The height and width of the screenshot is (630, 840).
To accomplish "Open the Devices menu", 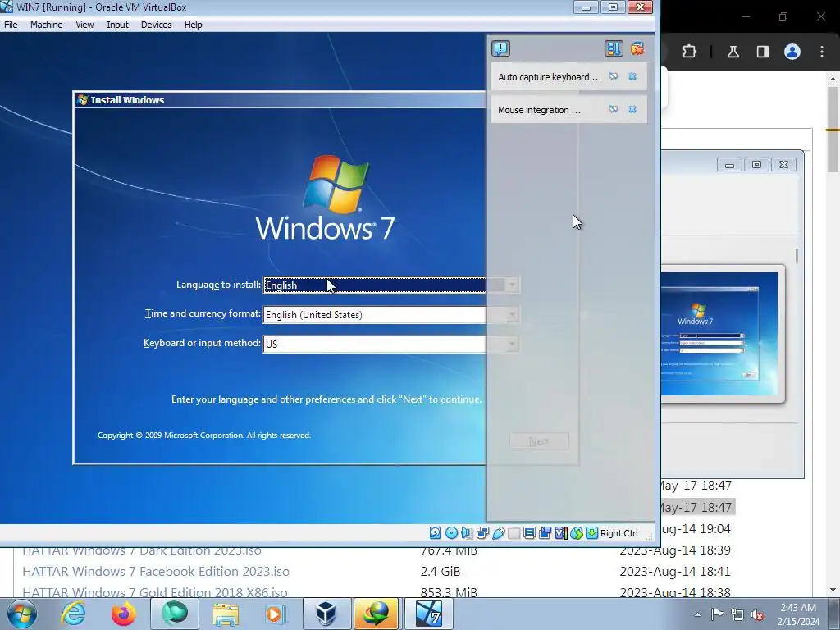I will click(157, 25).
